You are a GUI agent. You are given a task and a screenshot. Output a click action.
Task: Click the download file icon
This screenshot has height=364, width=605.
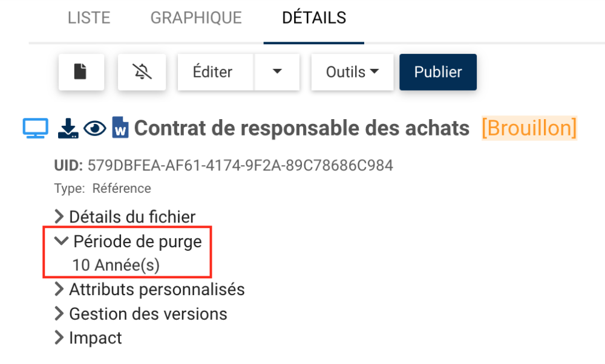tap(68, 128)
